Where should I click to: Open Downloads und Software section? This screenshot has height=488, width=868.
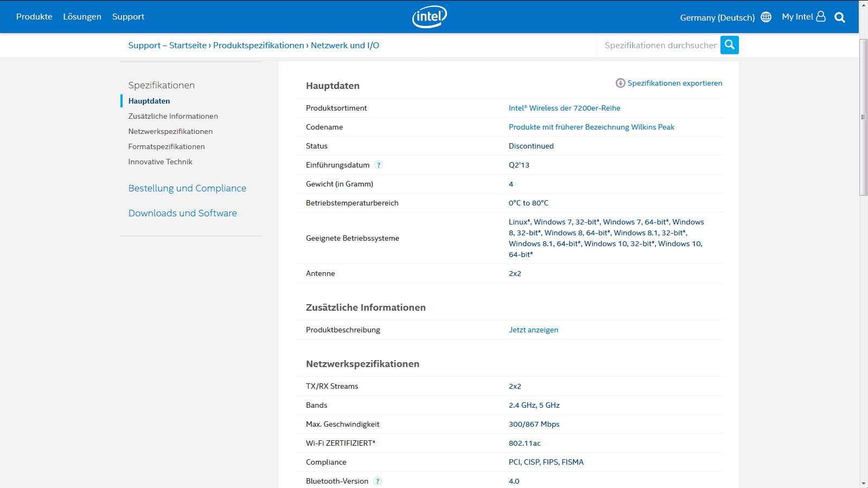[183, 213]
